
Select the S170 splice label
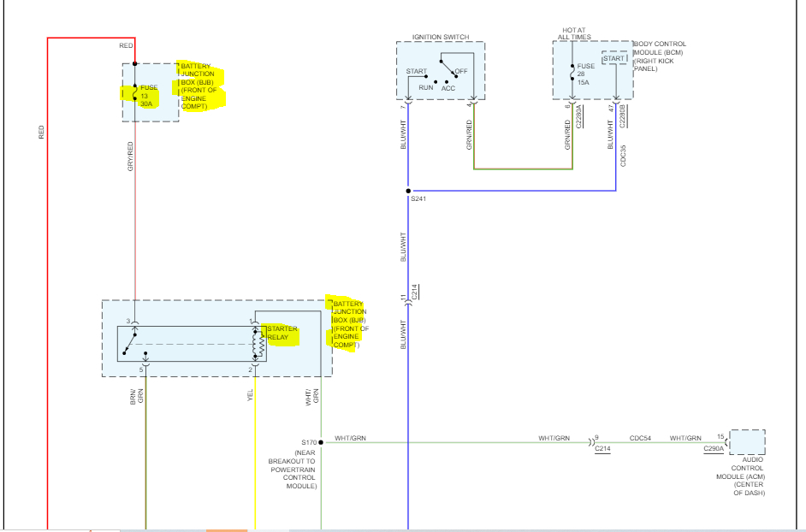pyautogui.click(x=309, y=442)
